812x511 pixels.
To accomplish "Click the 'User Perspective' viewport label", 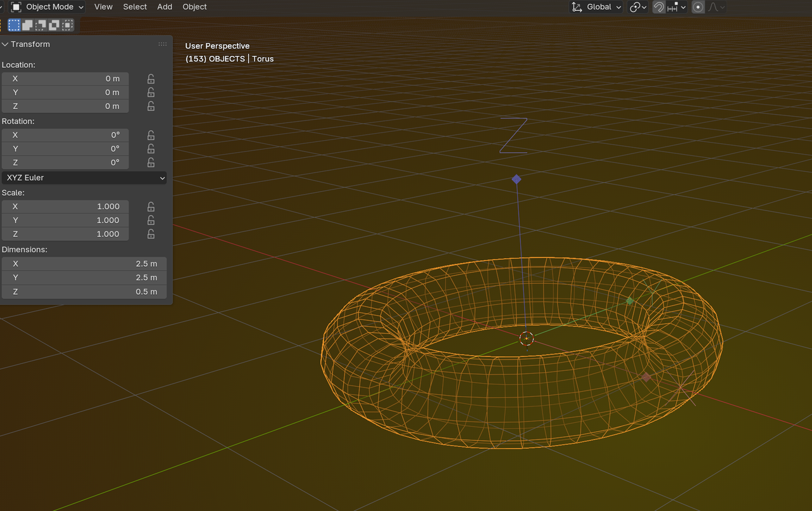I will pyautogui.click(x=218, y=46).
